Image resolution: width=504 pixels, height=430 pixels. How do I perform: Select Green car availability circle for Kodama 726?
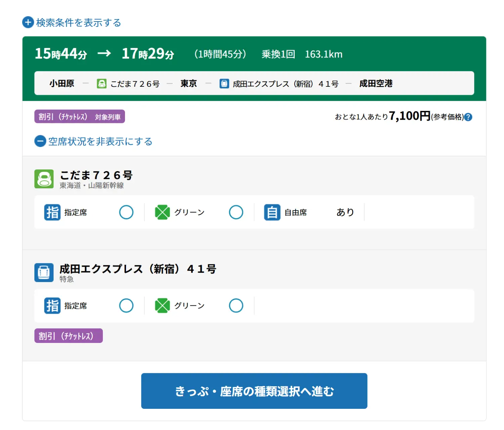236,212
